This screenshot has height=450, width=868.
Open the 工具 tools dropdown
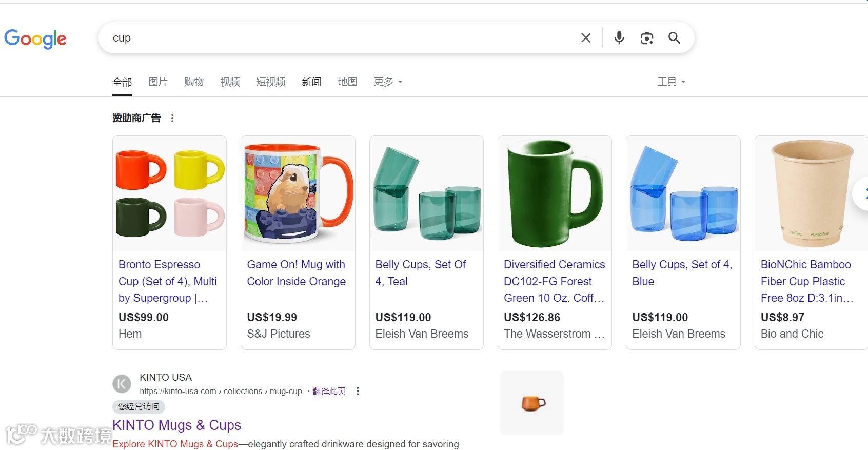pos(671,82)
